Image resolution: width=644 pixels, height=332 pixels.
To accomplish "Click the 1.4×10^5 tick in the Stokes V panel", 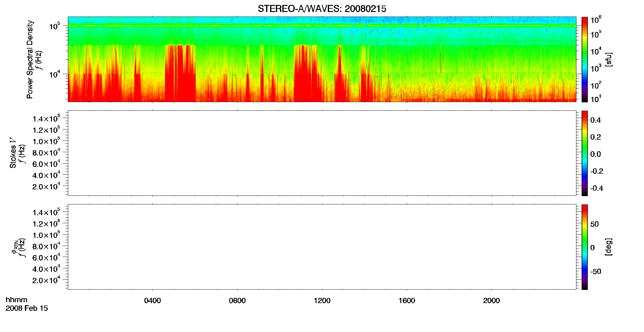I will [x=46, y=119].
